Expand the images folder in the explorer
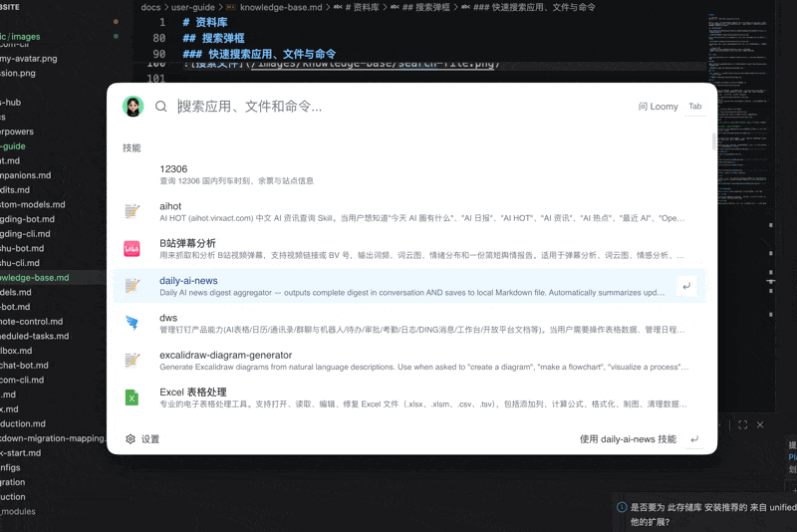Screen dimensions: 797x532 pyautogui.click(x=20, y=37)
